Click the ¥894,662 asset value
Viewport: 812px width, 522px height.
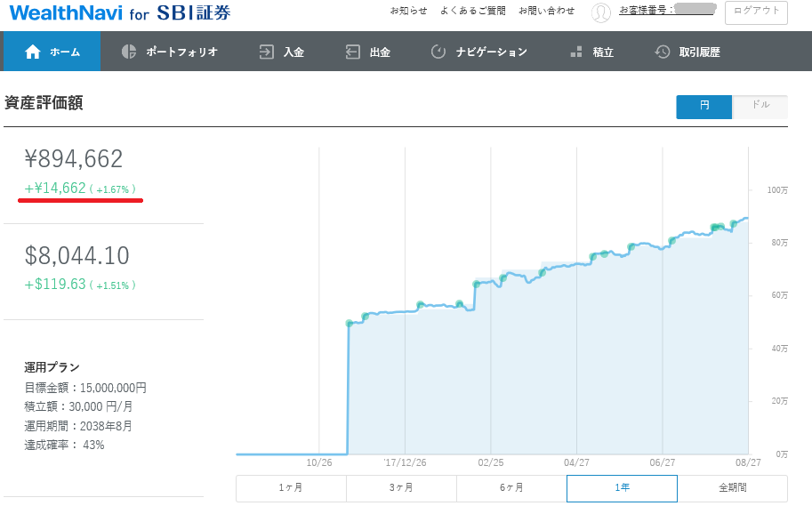point(74,158)
